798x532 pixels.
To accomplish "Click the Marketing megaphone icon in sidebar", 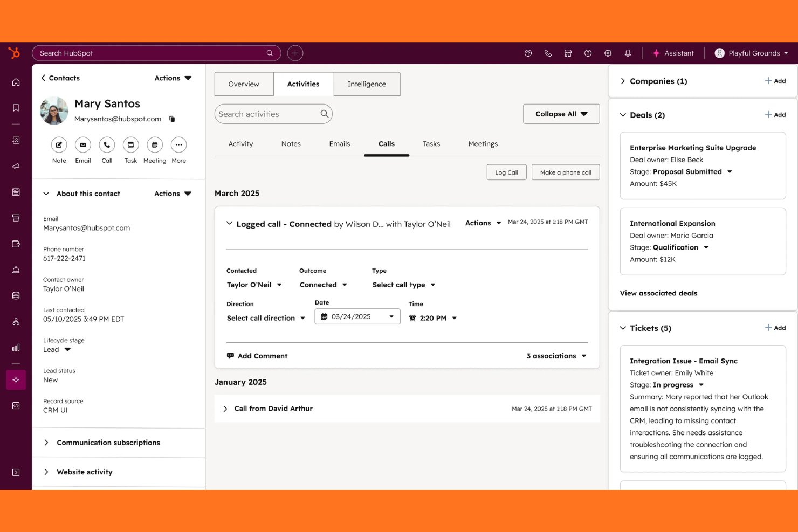I will click(16, 165).
